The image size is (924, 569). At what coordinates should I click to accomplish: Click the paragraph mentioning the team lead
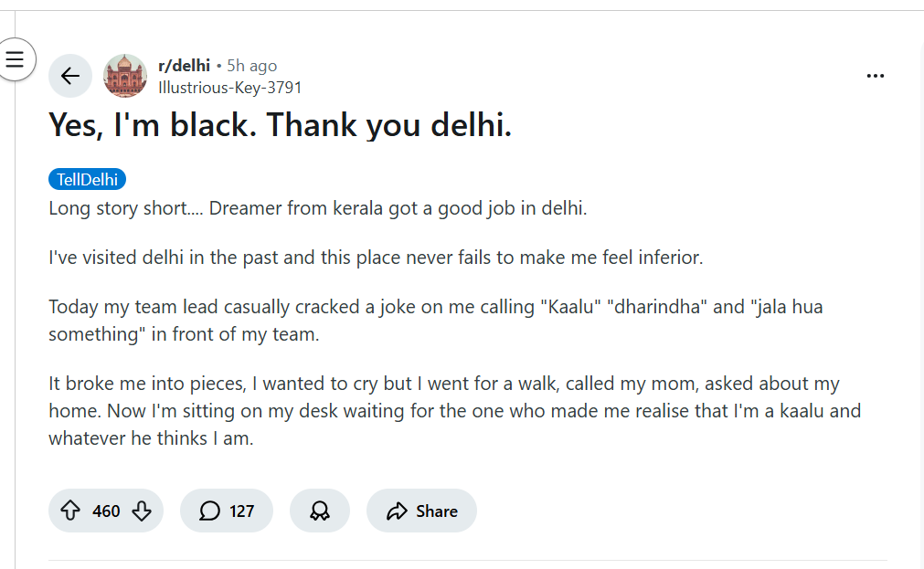(435, 320)
